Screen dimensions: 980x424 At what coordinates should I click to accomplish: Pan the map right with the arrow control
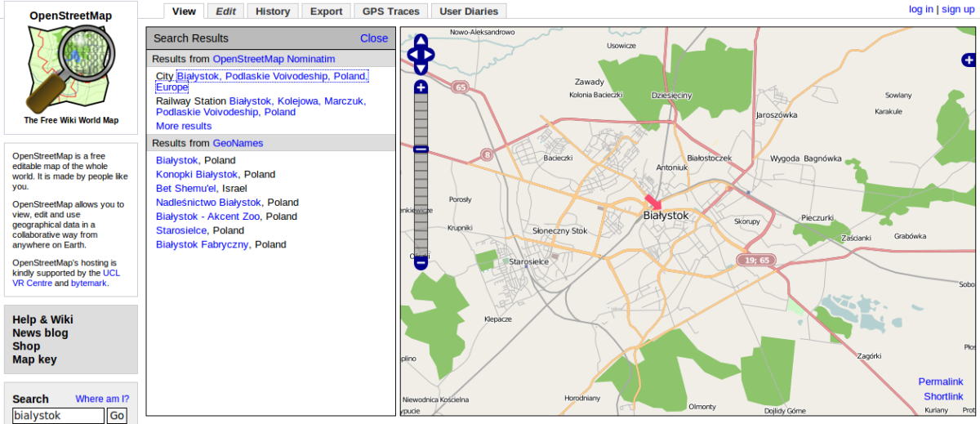(430, 54)
